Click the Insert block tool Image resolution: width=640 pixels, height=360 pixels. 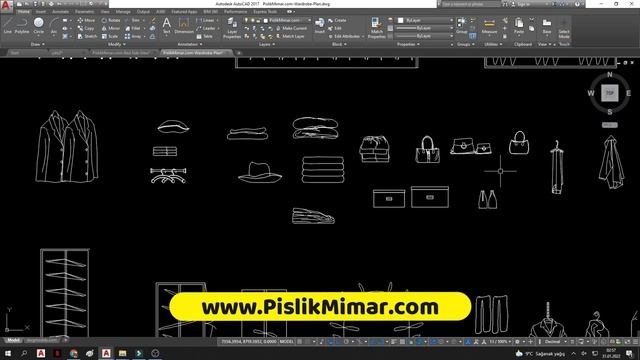pos(320,25)
